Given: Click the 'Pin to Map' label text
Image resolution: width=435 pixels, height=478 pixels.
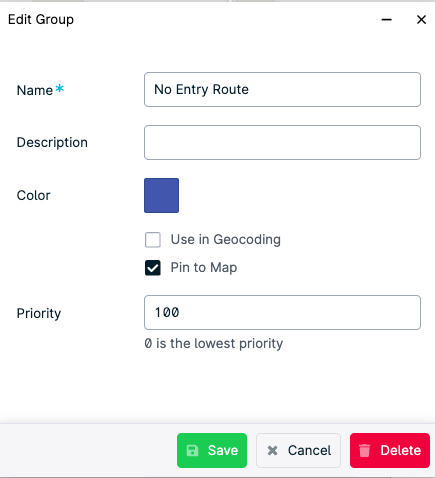Looking at the screenshot, I should pyautogui.click(x=204, y=268).
